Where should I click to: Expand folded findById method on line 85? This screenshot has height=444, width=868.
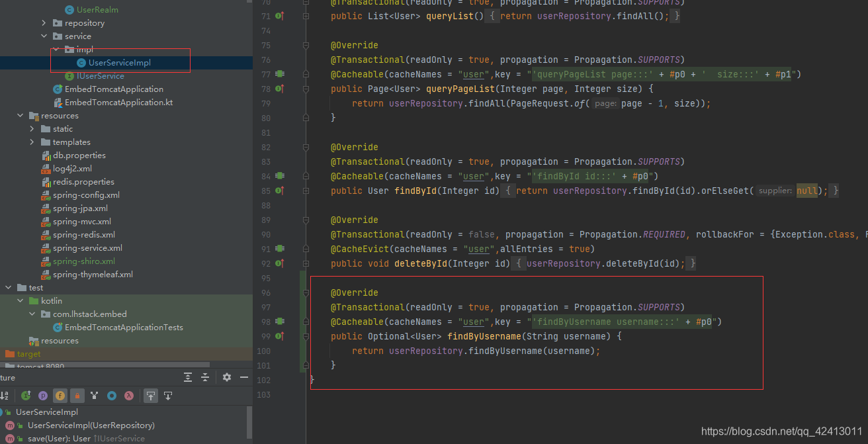point(306,191)
